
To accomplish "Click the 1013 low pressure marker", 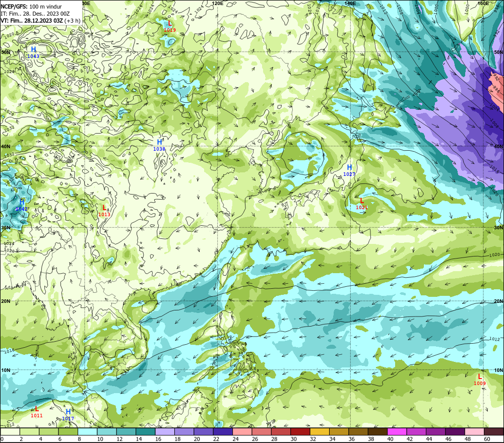I will [104, 211].
